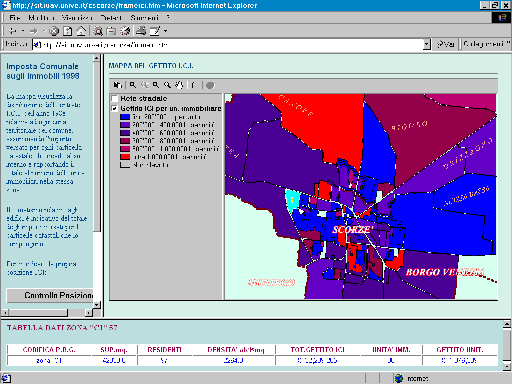Image resolution: width=512 pixels, height=384 pixels.
Task: Go to the Home page icon
Action: 81,31
